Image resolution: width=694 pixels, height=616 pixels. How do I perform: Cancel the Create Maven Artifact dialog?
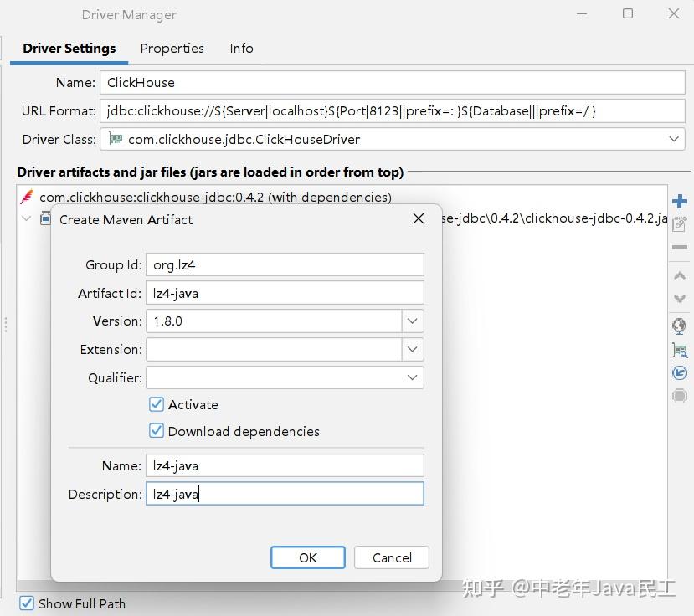(x=391, y=557)
